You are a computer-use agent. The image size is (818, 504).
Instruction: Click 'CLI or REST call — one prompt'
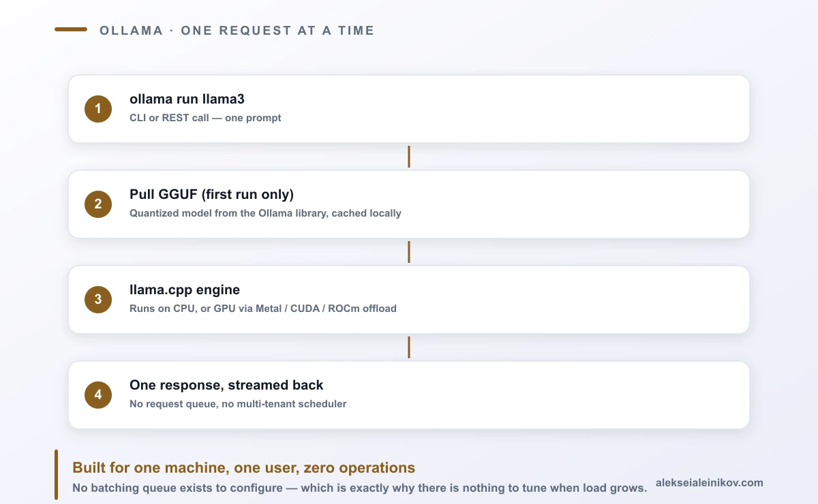[x=205, y=118]
